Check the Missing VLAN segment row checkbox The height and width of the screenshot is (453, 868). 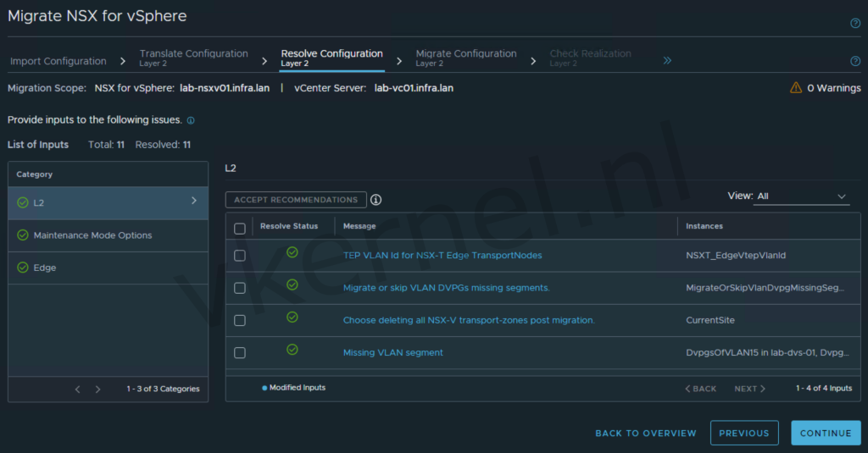[240, 353]
